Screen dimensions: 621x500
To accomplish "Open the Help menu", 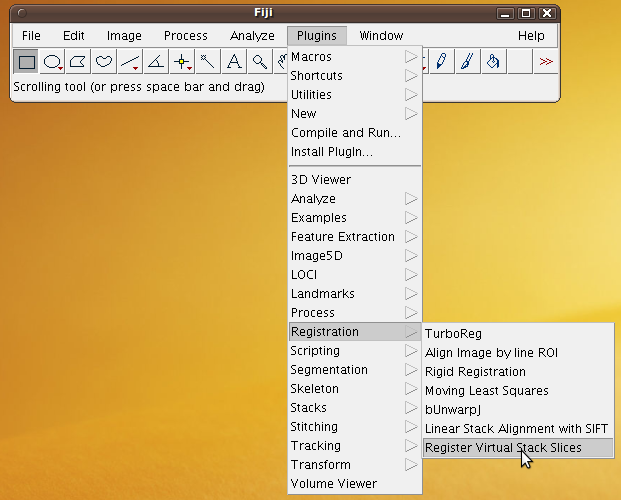I will (x=531, y=36).
